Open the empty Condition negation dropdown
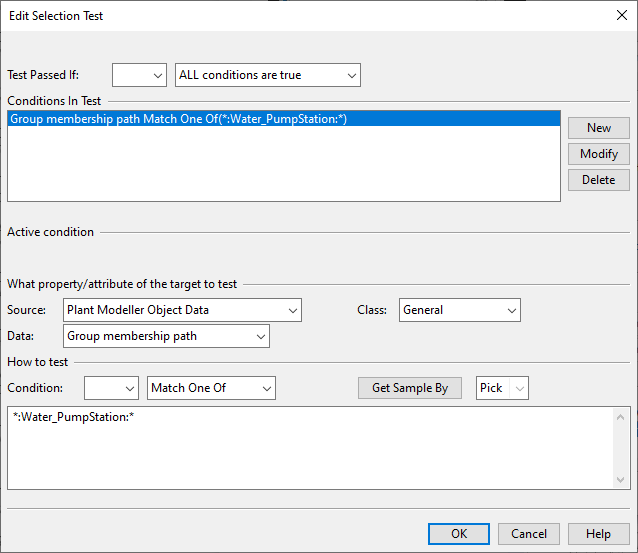Screen dimensions: 638x553 111,388
